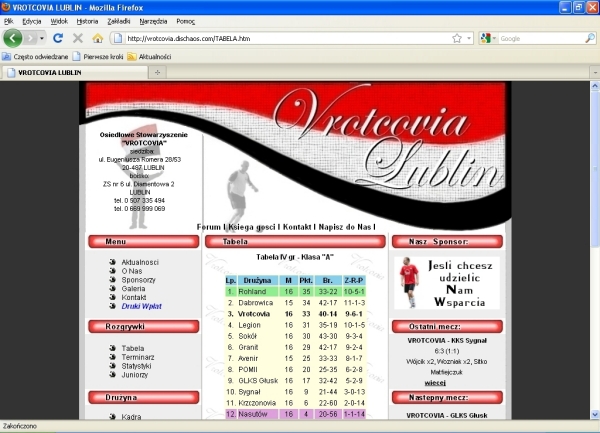Open the Sponsorzy menu link

[139, 280]
